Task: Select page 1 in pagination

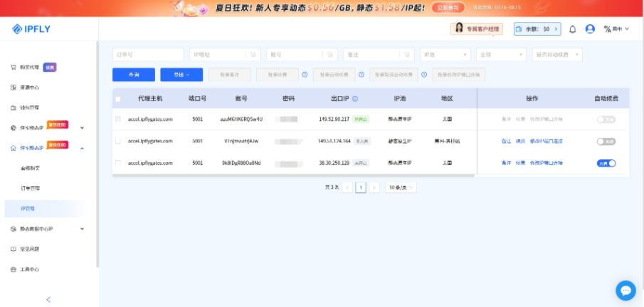Action: [361, 188]
